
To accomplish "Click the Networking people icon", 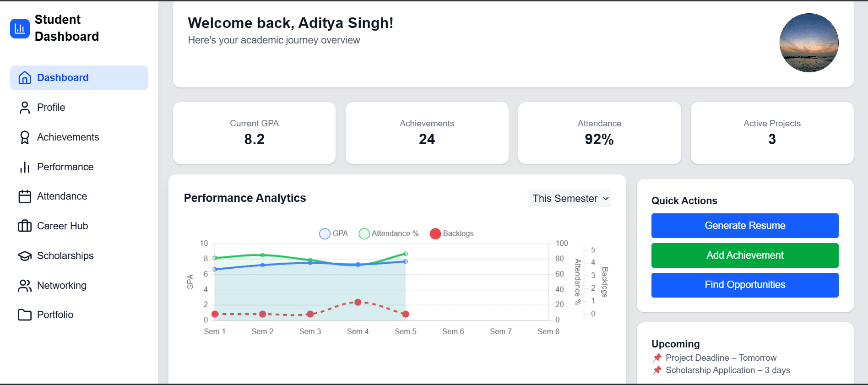I will tap(25, 286).
